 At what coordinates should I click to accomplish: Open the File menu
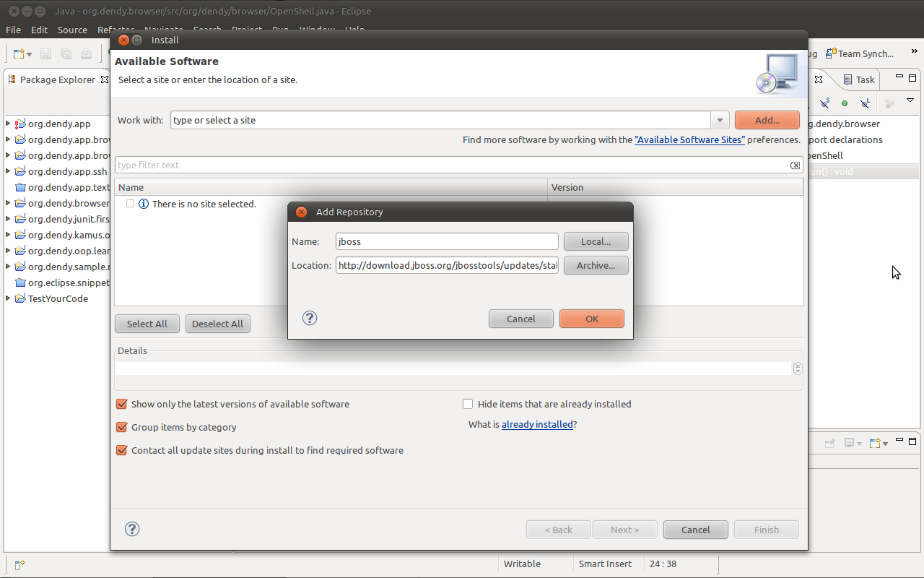click(x=13, y=30)
